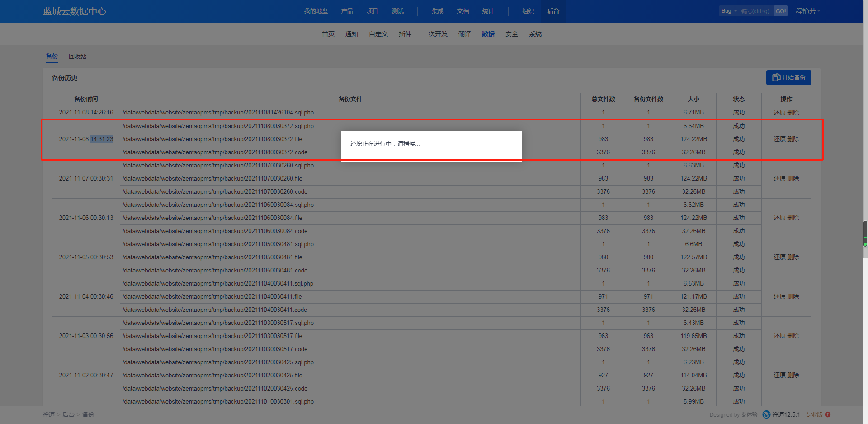Click the ZenTao logo icon in footer

(x=766, y=414)
